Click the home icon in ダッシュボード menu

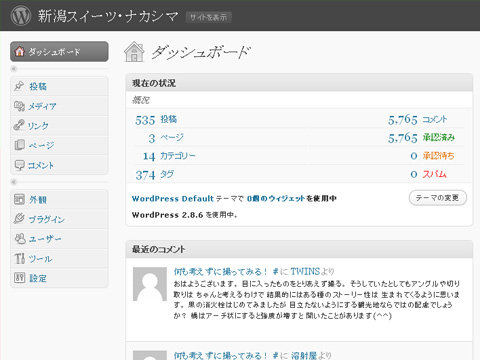20,51
